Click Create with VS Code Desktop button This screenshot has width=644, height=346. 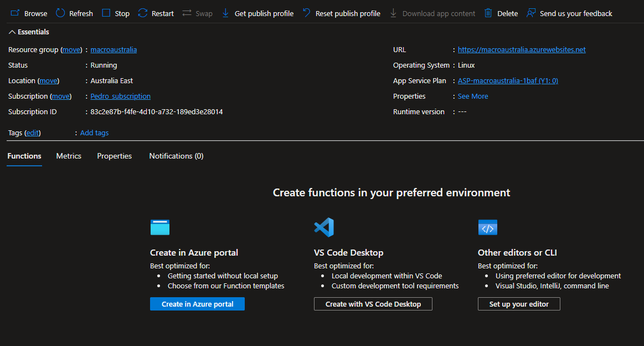pyautogui.click(x=373, y=304)
